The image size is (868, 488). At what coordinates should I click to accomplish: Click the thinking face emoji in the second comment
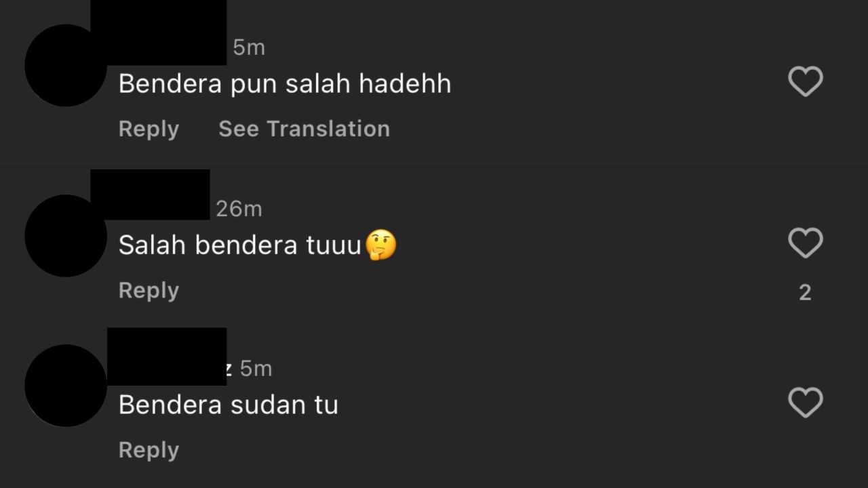tap(380, 245)
